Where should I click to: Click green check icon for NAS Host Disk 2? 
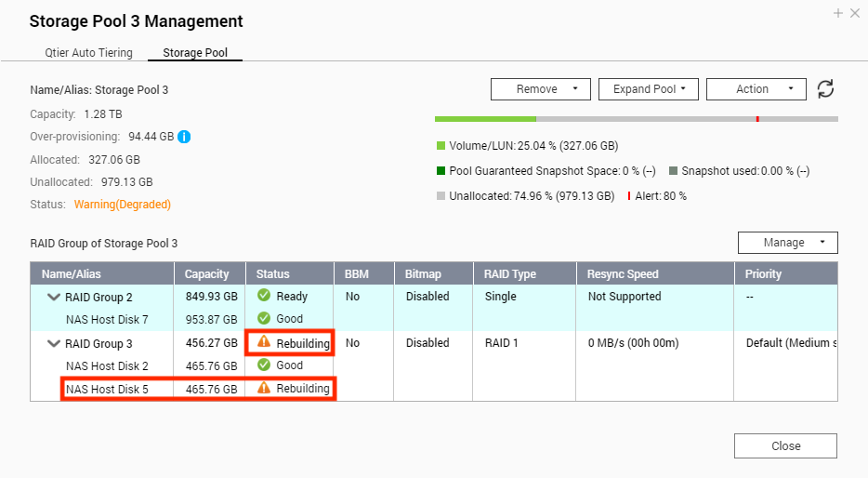point(264,365)
